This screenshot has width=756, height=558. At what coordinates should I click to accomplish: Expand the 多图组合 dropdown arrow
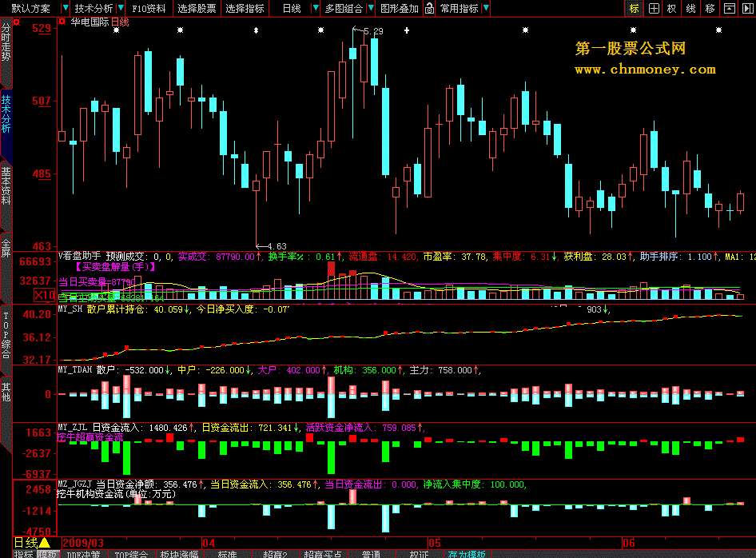(371, 8)
